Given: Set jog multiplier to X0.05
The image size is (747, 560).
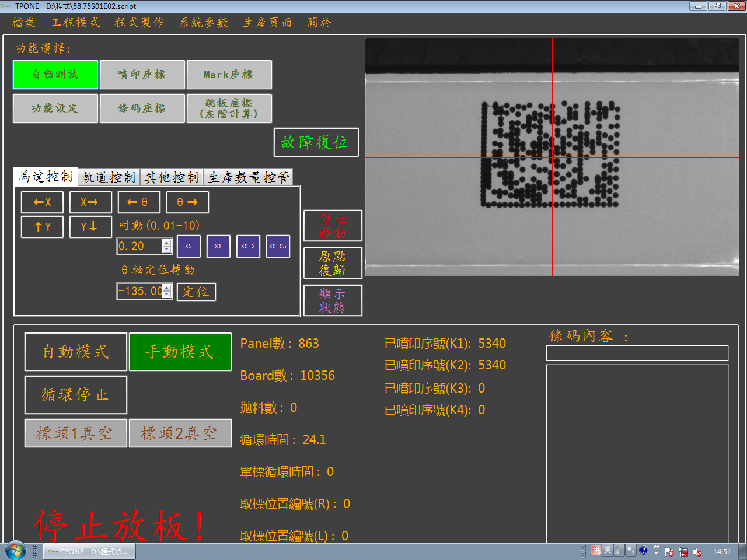Looking at the screenshot, I should (x=278, y=246).
